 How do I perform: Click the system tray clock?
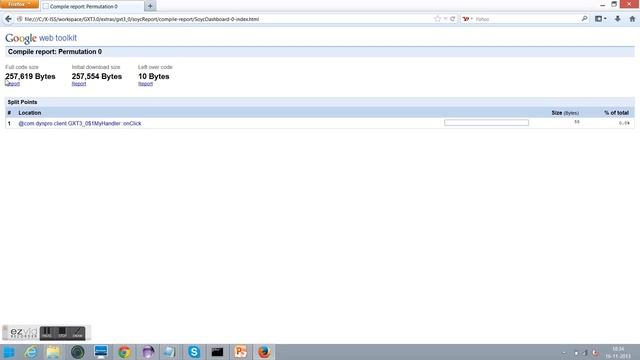coord(619,353)
